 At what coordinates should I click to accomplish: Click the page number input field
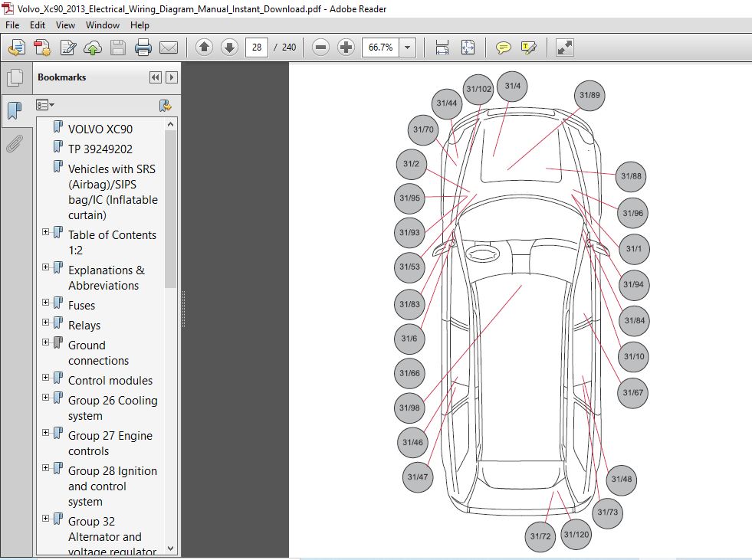pyautogui.click(x=257, y=47)
